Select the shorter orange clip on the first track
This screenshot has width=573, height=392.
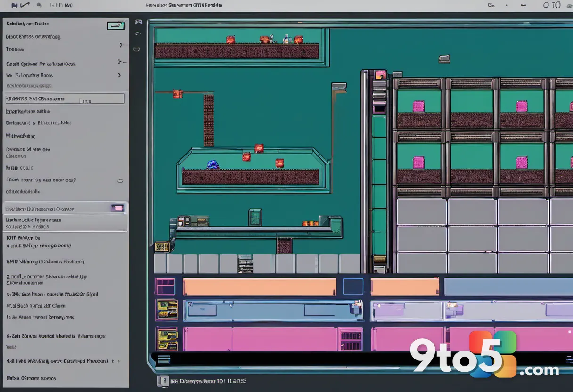[x=405, y=286]
